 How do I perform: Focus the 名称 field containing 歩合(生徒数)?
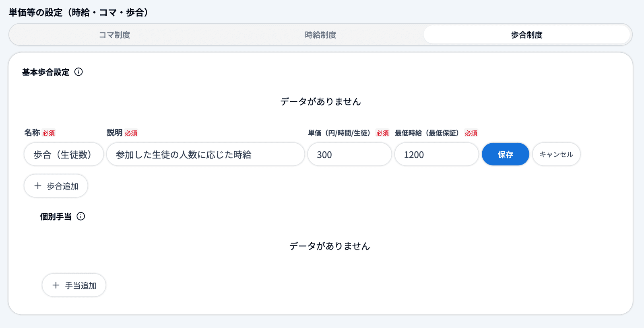tap(64, 154)
